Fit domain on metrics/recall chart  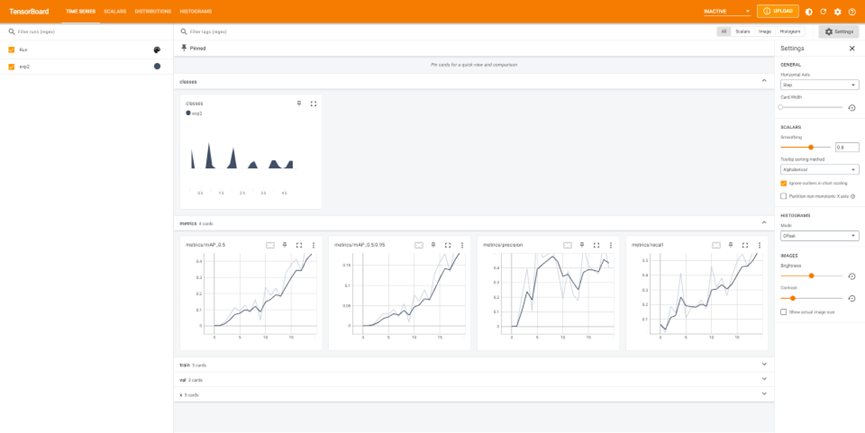[716, 245]
